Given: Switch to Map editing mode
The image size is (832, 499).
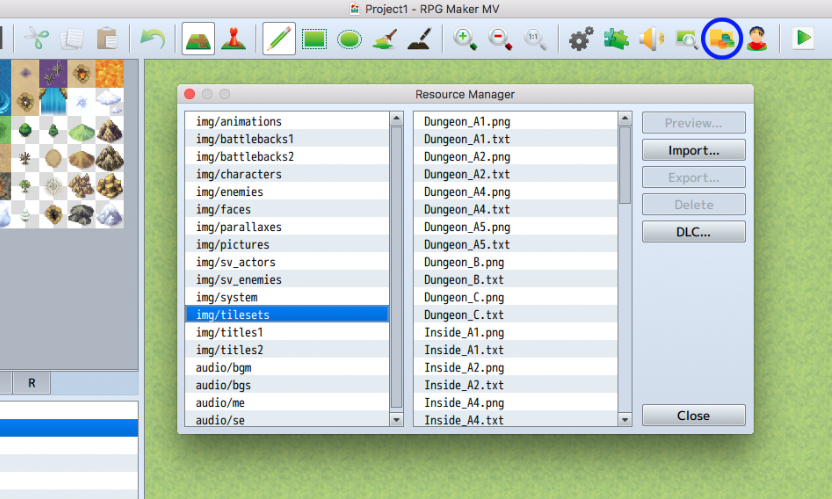Looking at the screenshot, I should (x=198, y=38).
